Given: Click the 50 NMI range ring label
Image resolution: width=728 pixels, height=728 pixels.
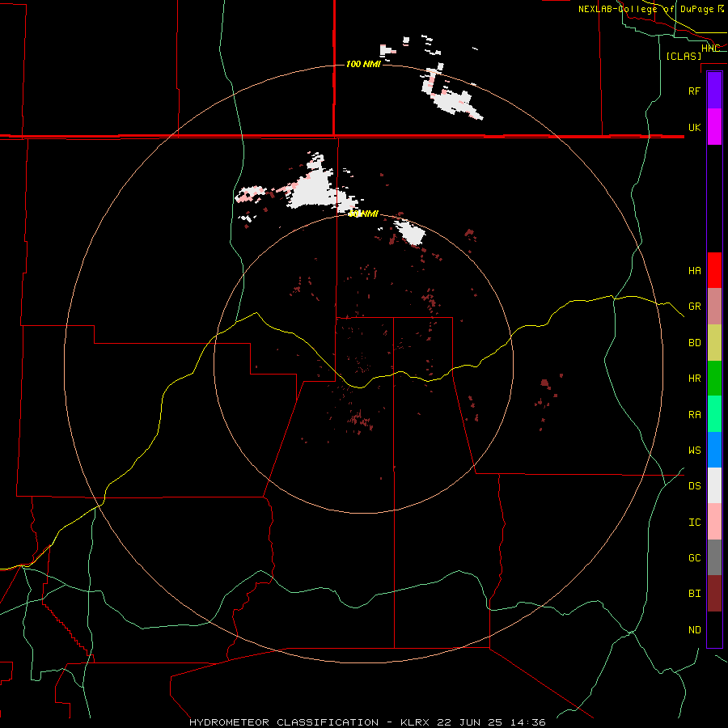Looking at the screenshot, I should pos(363,214).
